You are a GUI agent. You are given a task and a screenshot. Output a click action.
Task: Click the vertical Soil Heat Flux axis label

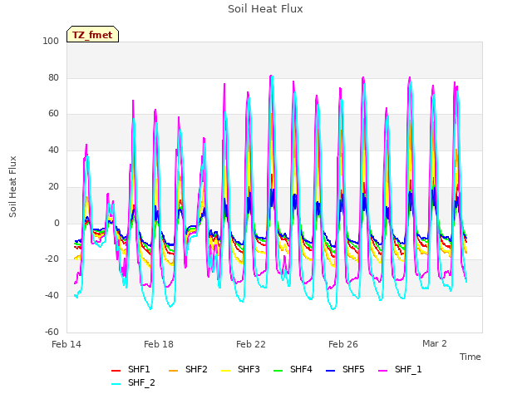(x=13, y=186)
